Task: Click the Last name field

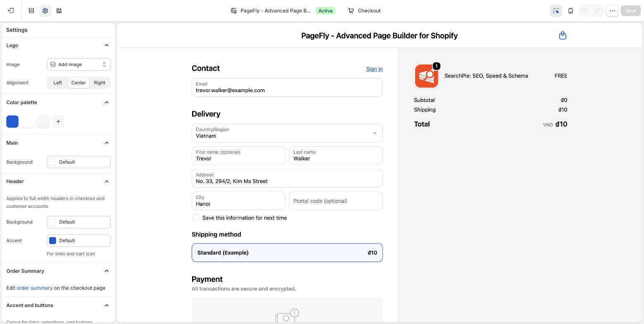Action: [x=336, y=156]
